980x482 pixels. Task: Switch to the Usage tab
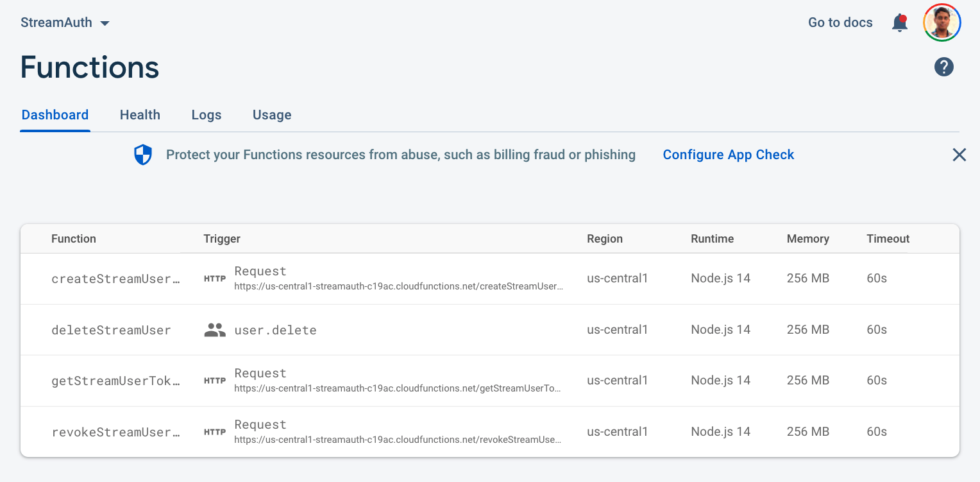point(272,115)
